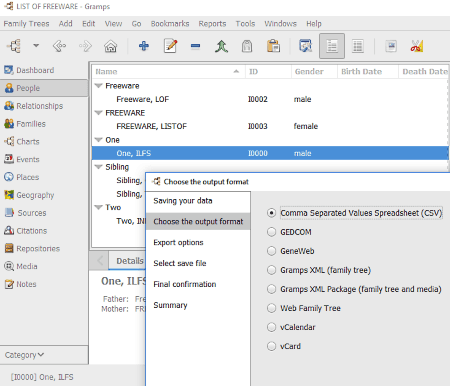This screenshot has height=386, width=450.
Task: Collapse the Sibling surname group
Action: (x=98, y=167)
